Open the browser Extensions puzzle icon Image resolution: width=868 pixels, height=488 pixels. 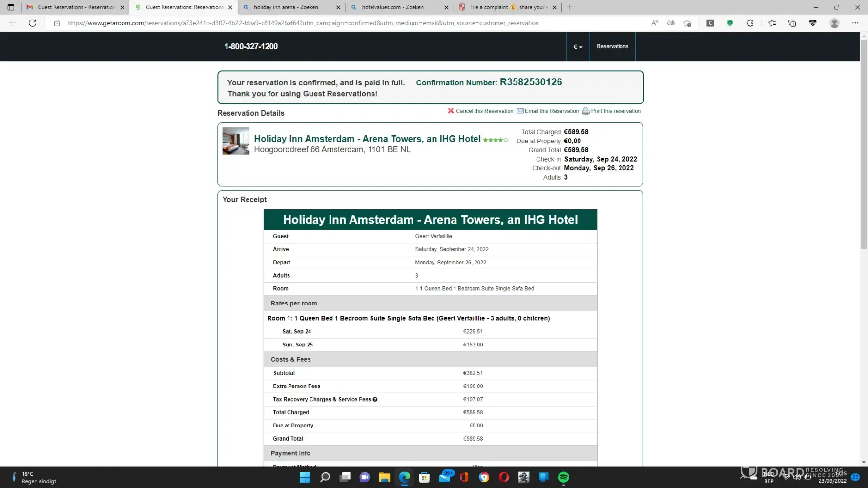[750, 23]
